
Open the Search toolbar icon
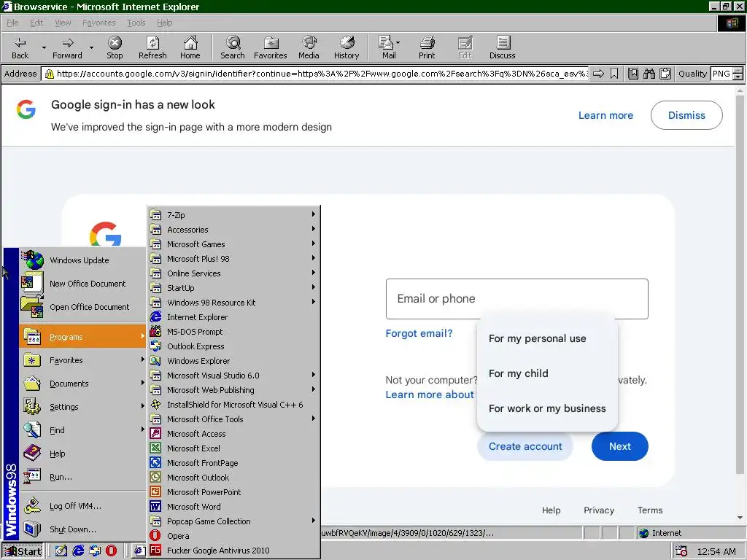click(x=233, y=47)
